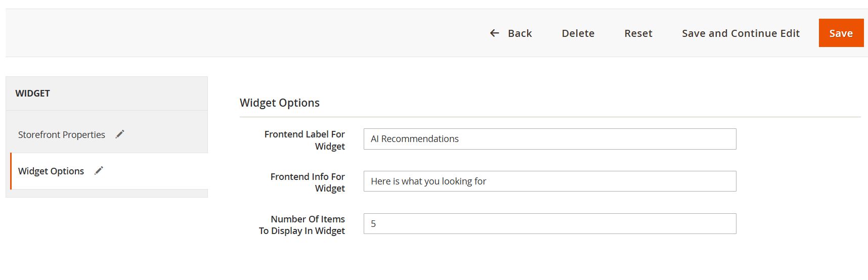Save the widget with the orange button
The height and width of the screenshot is (280, 868).
[841, 33]
